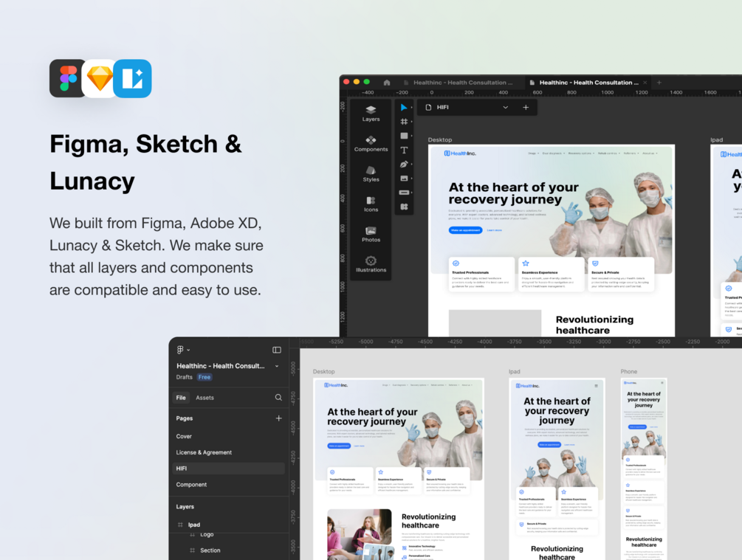Open the Components panel in Lunacy
This screenshot has width=742, height=560.
pyautogui.click(x=371, y=144)
